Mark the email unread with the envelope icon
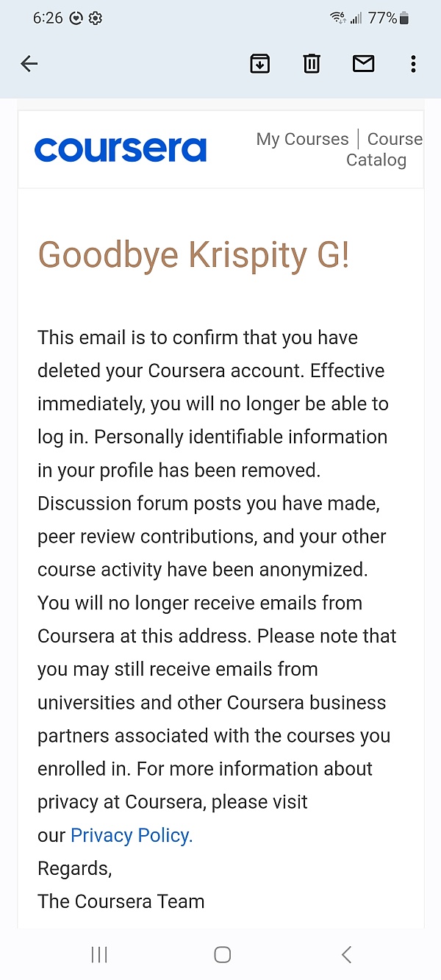 click(363, 64)
